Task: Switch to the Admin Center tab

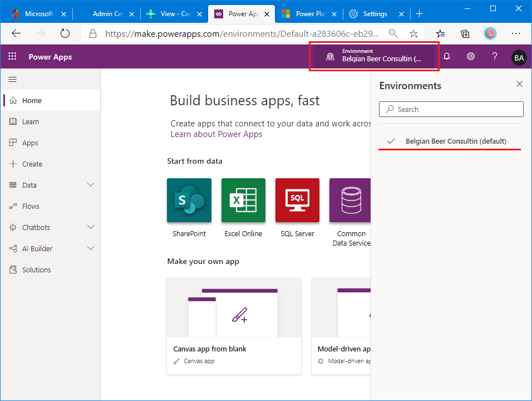Action: tap(107, 14)
